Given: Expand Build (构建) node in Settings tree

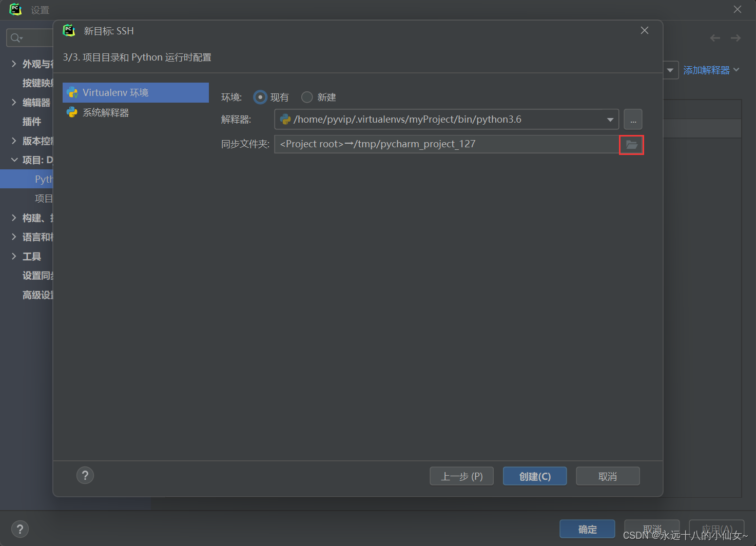Looking at the screenshot, I should [x=14, y=218].
